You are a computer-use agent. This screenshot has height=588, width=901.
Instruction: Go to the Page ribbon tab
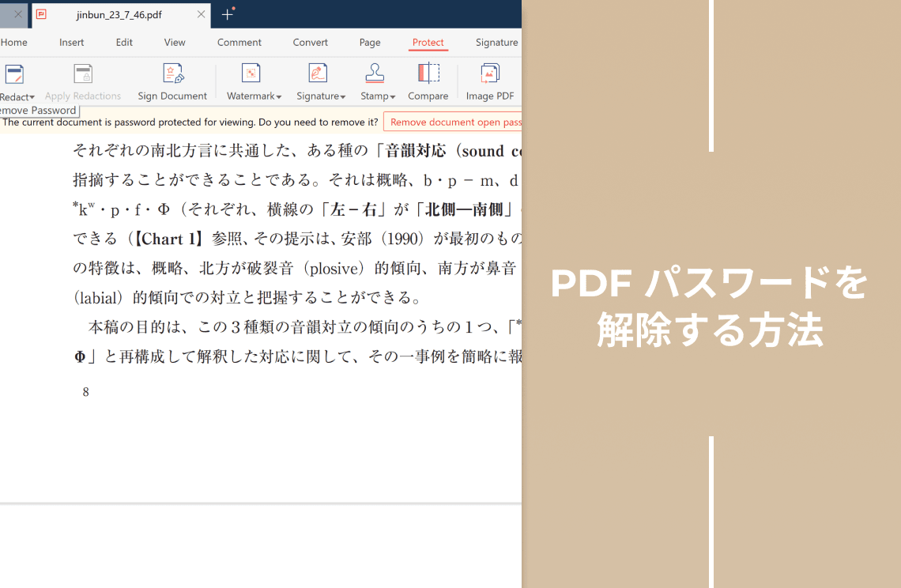pos(370,43)
